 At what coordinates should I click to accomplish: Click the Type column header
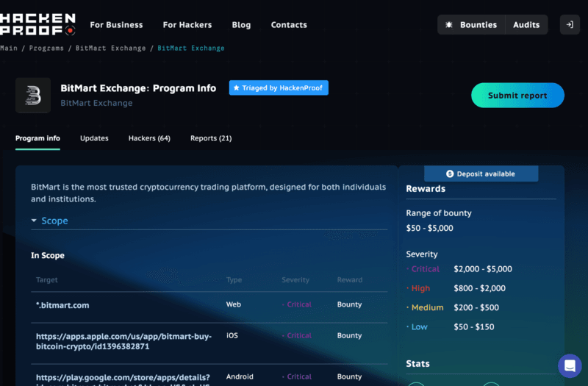coord(234,280)
